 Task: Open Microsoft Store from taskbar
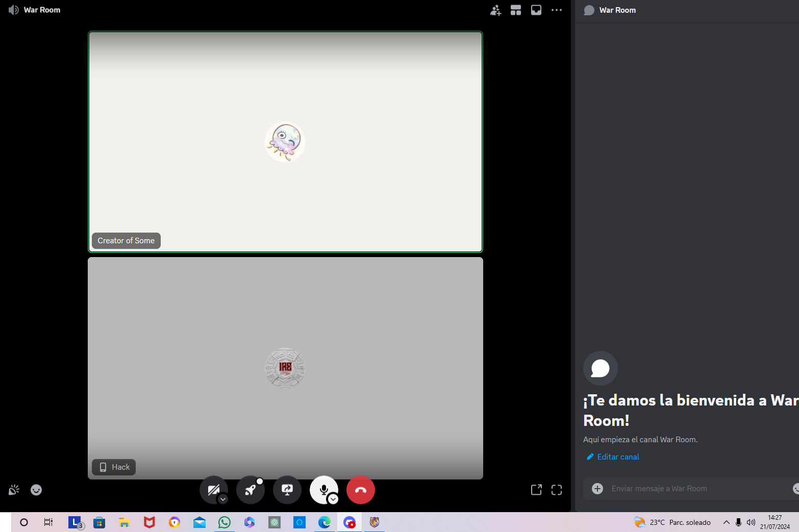pos(99,522)
